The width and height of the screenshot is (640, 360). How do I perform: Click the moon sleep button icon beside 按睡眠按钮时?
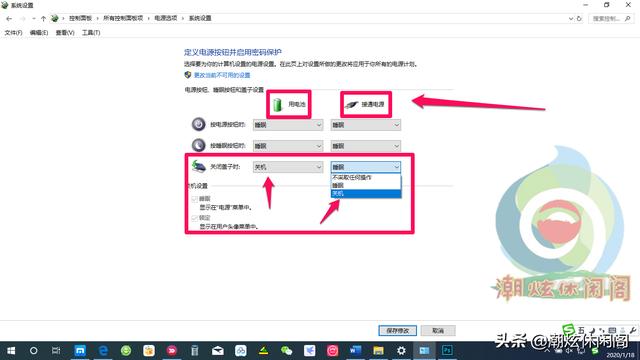coord(199,145)
